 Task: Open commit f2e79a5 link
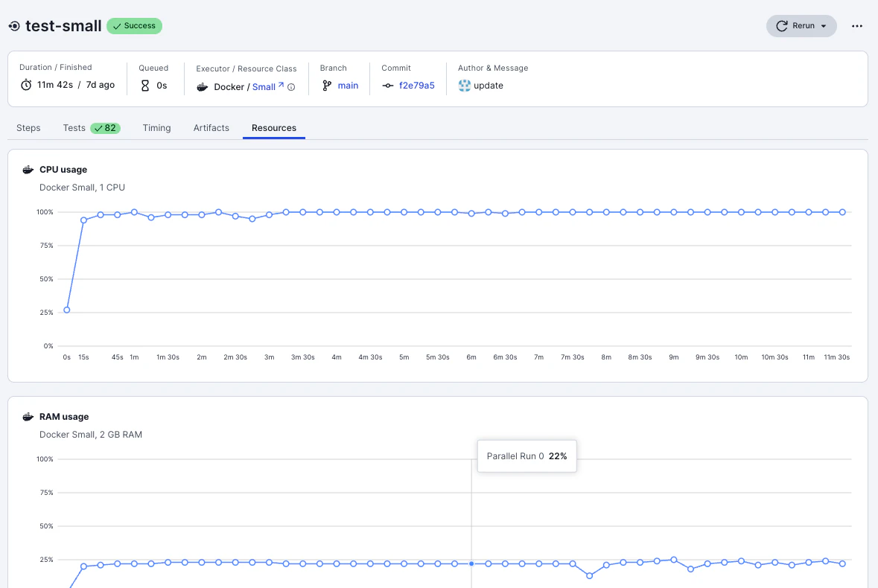point(416,86)
